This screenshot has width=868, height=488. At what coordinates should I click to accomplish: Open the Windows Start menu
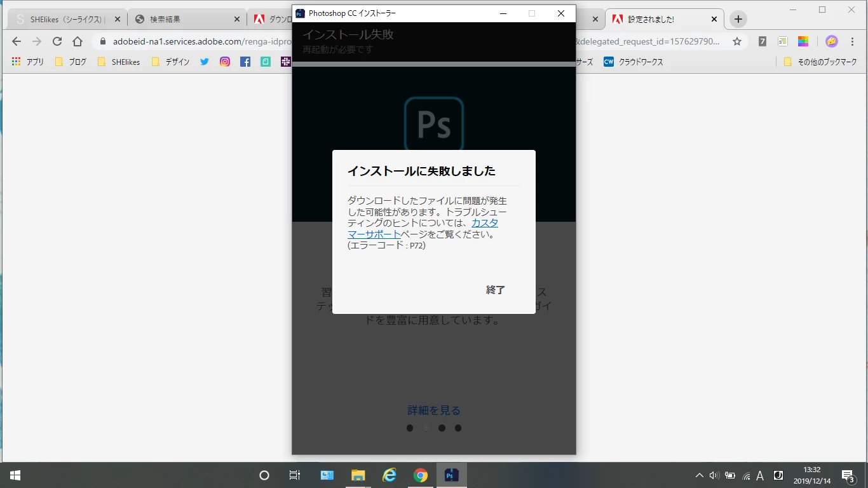(15, 475)
